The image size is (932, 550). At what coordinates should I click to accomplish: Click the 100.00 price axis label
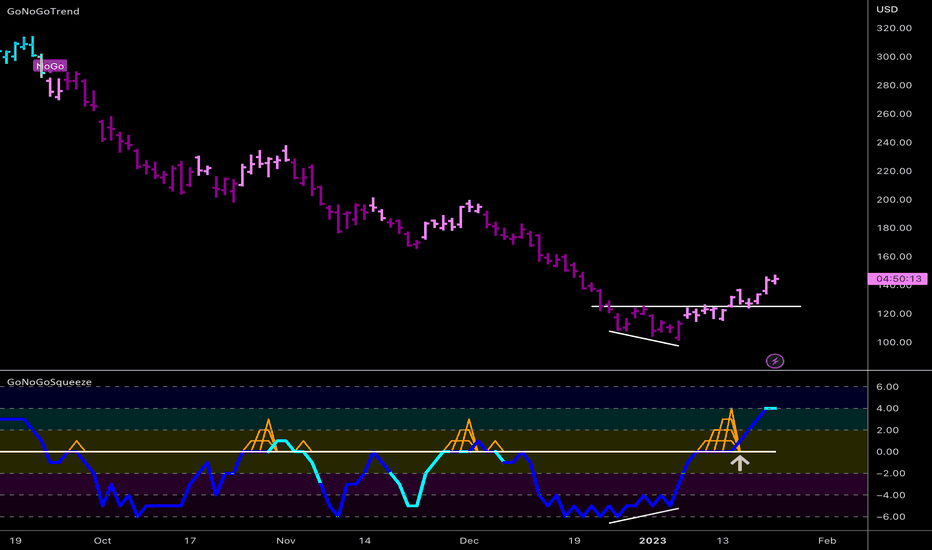(894, 342)
